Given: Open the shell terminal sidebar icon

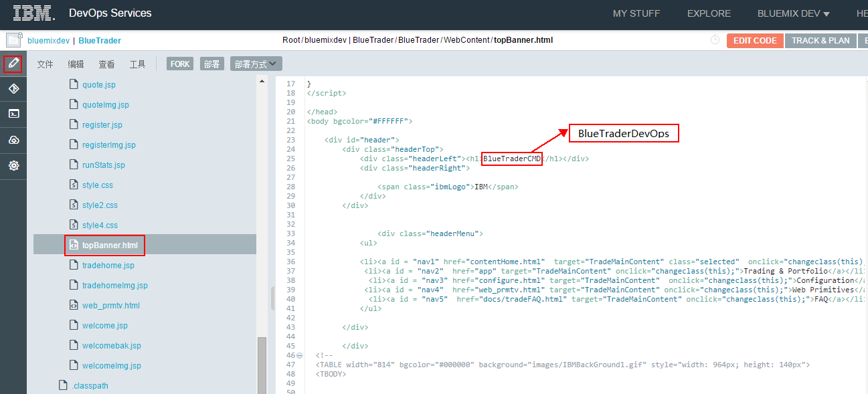Looking at the screenshot, I should pyautogui.click(x=13, y=114).
